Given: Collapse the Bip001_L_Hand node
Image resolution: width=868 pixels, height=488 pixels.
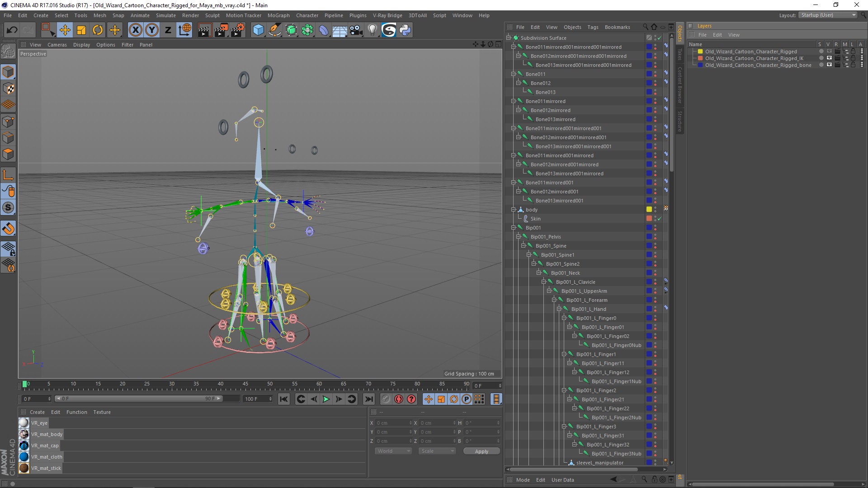Looking at the screenshot, I should point(559,309).
